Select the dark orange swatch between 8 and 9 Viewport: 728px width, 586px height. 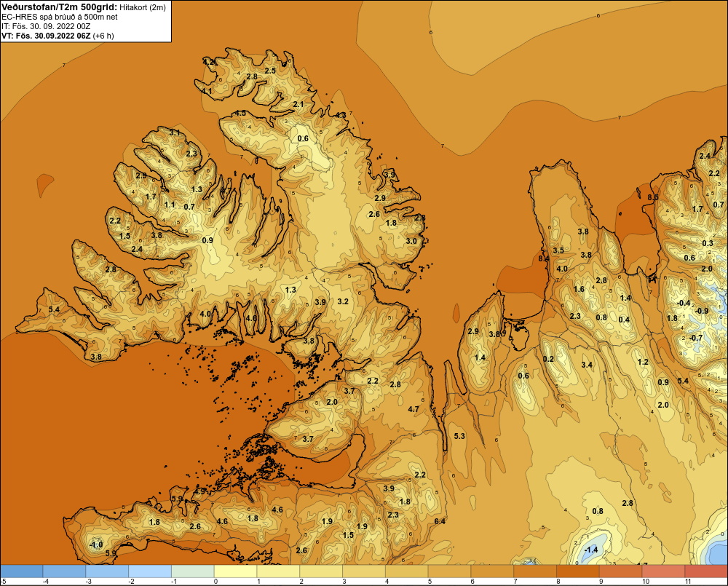tap(578, 571)
